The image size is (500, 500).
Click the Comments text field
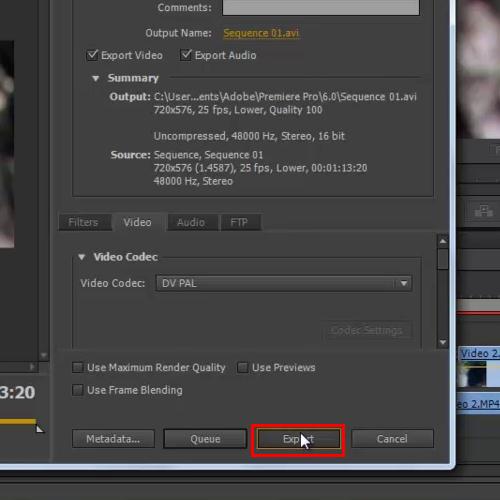[321, 7]
